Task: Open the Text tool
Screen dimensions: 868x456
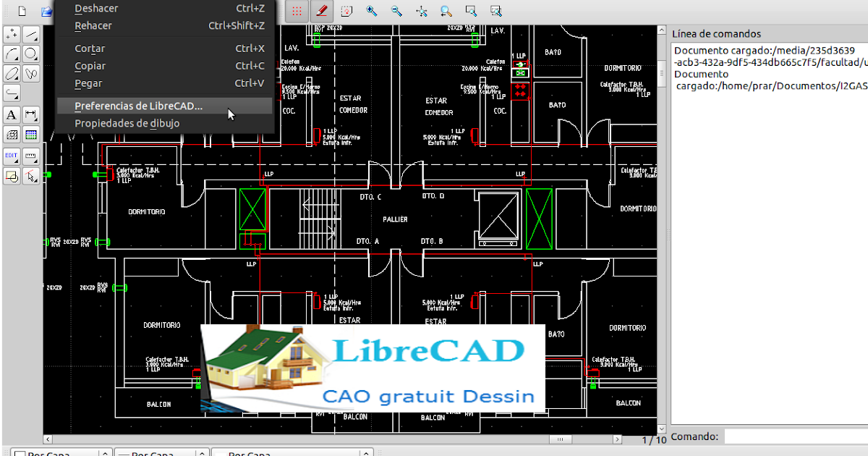Action: pos(11,114)
